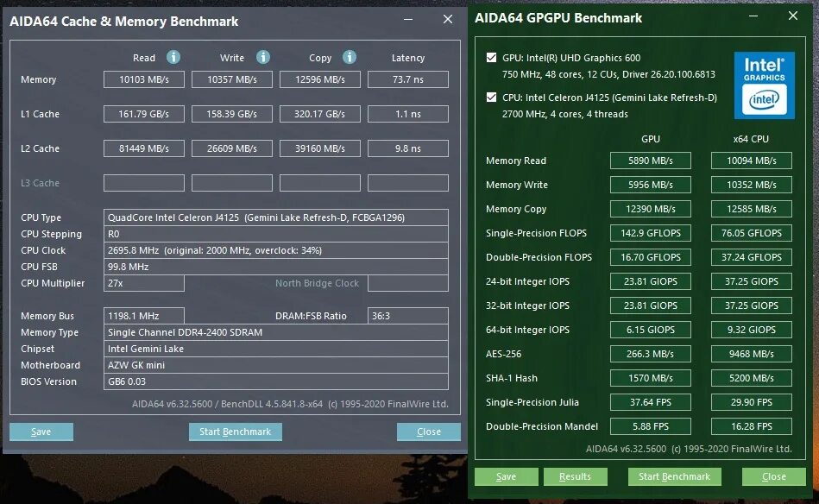Click the Copy info icon
Viewport: 819px width, 504px height.
point(350,57)
